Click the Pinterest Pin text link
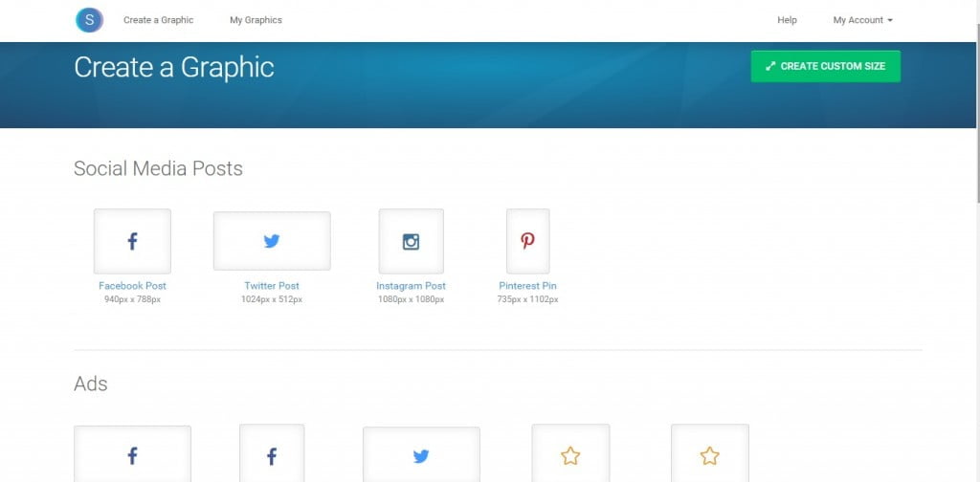This screenshot has width=980, height=482. pyautogui.click(x=527, y=286)
